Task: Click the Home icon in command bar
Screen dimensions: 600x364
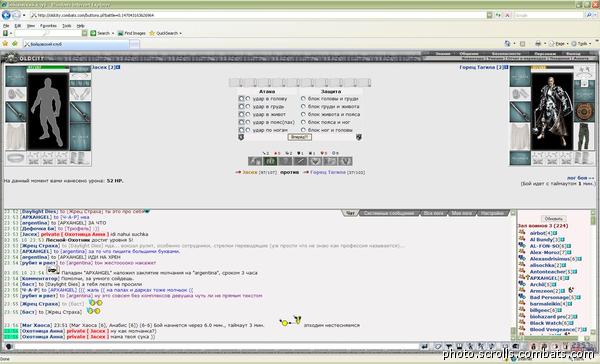Action: tap(507, 44)
